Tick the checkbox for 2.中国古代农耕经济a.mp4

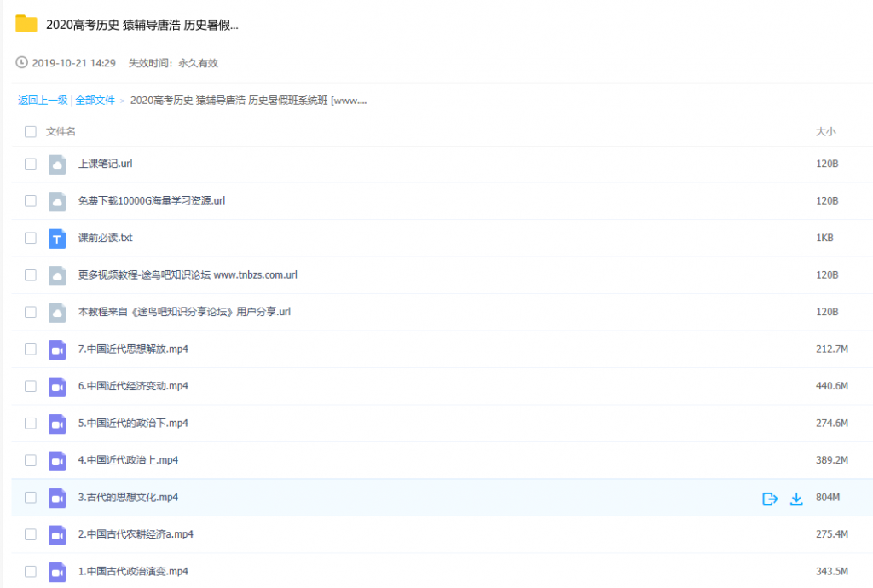coord(31,534)
